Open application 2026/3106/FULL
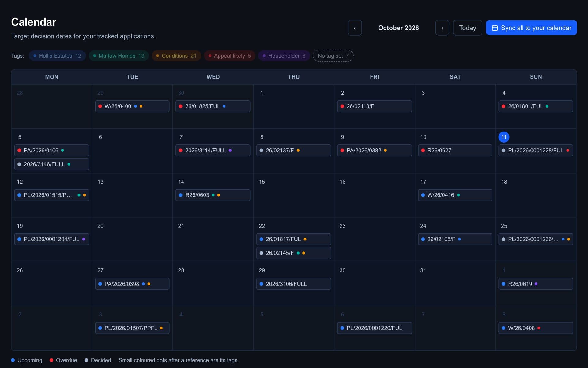 pyautogui.click(x=294, y=284)
